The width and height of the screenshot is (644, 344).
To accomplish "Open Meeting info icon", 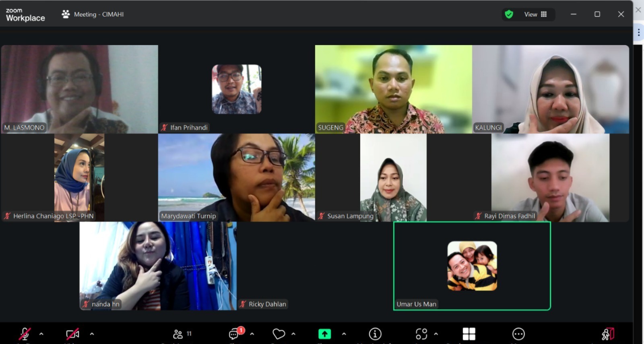I will [375, 334].
